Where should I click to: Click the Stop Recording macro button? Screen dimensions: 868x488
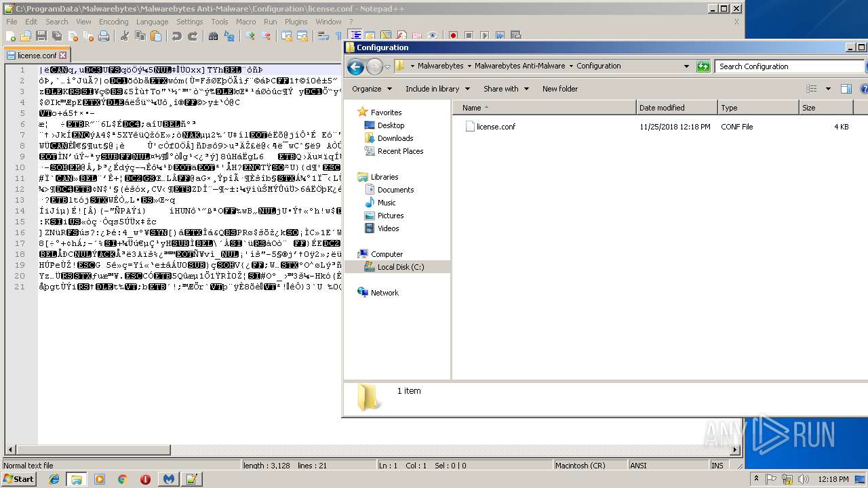tap(469, 36)
